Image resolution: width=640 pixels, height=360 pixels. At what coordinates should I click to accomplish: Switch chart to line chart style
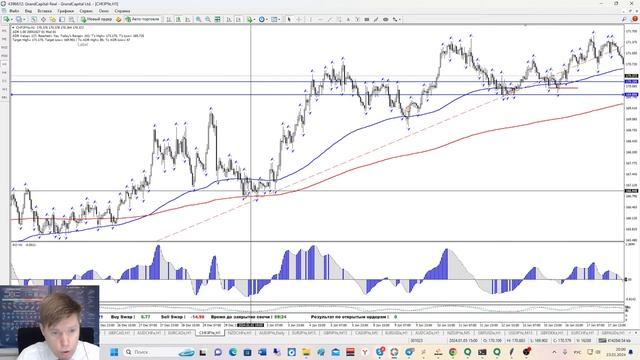click(188, 19)
